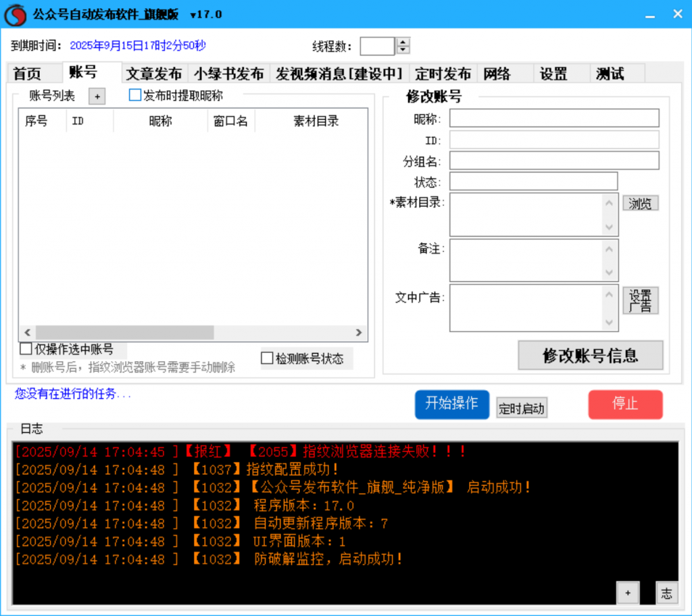Image resolution: width=692 pixels, height=616 pixels.
Task: Click the app logo in title bar
Action: tap(15, 15)
